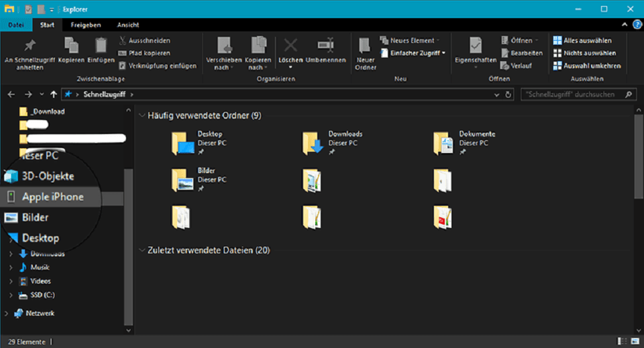Switch to the Ansicht ribbon tab
644x348 pixels.
[128, 25]
